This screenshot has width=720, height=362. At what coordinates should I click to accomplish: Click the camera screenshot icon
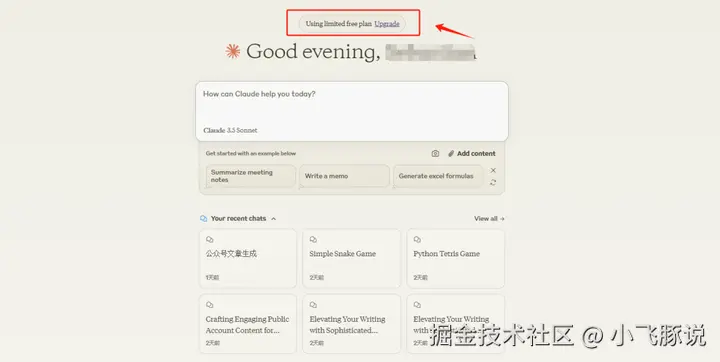[435, 153]
